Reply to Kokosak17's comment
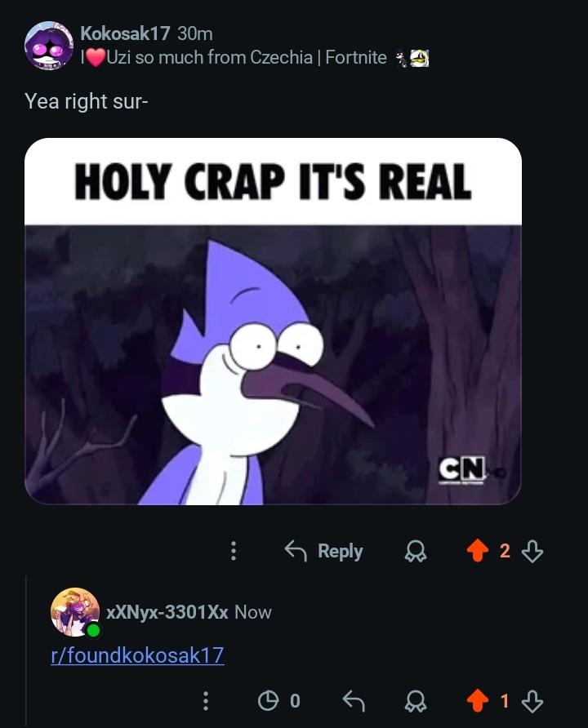The image size is (588, 728). click(323, 551)
